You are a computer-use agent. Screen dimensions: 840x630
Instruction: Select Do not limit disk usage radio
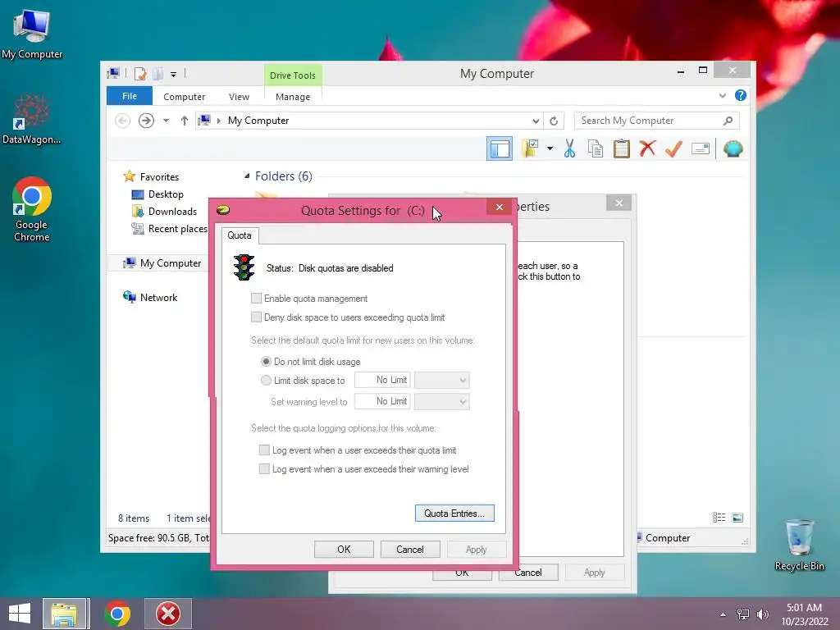pyautogui.click(x=266, y=362)
